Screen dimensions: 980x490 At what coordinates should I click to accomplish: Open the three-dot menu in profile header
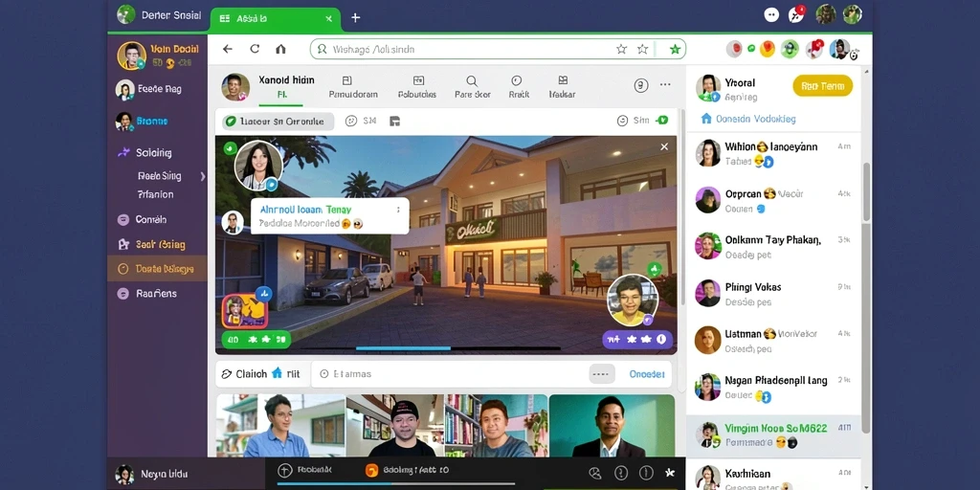665,84
